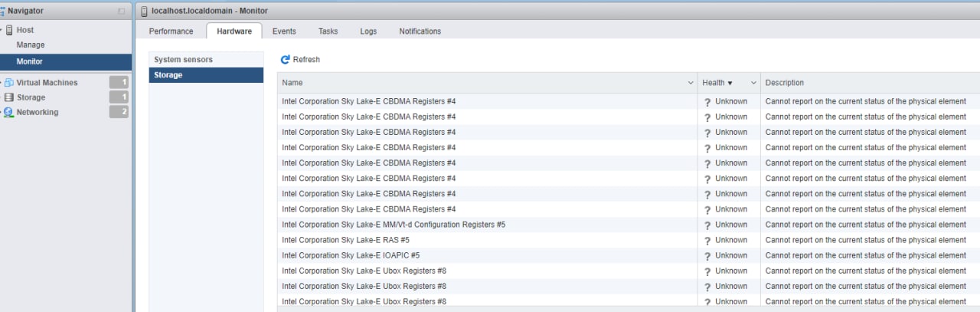Click the Networking count badge showing 2
This screenshot has width=980, height=312.
119,112
